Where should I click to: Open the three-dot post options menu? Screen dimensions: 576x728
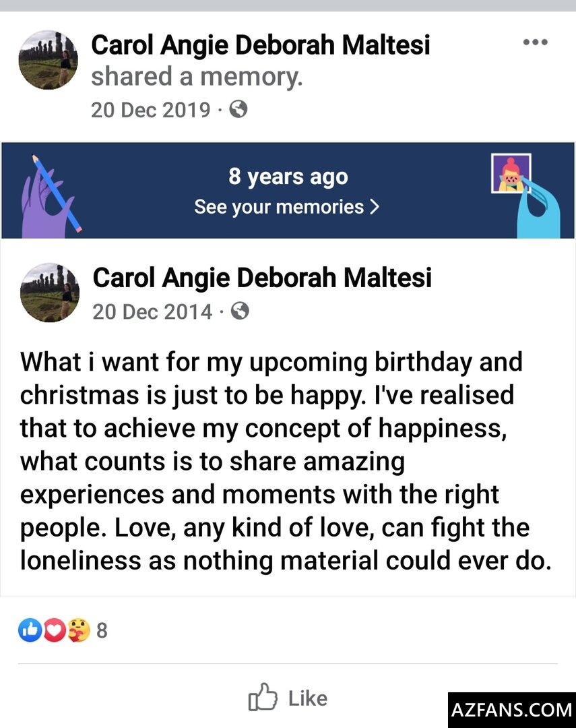535,42
